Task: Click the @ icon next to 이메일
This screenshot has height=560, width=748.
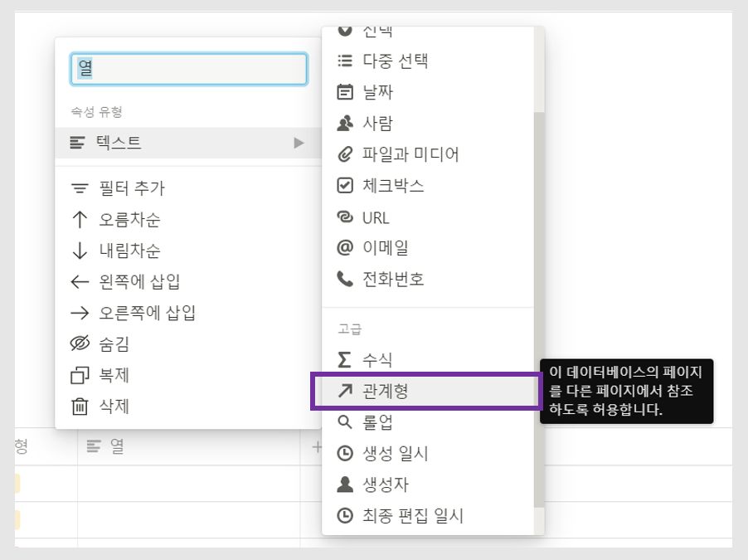Action: (x=345, y=248)
